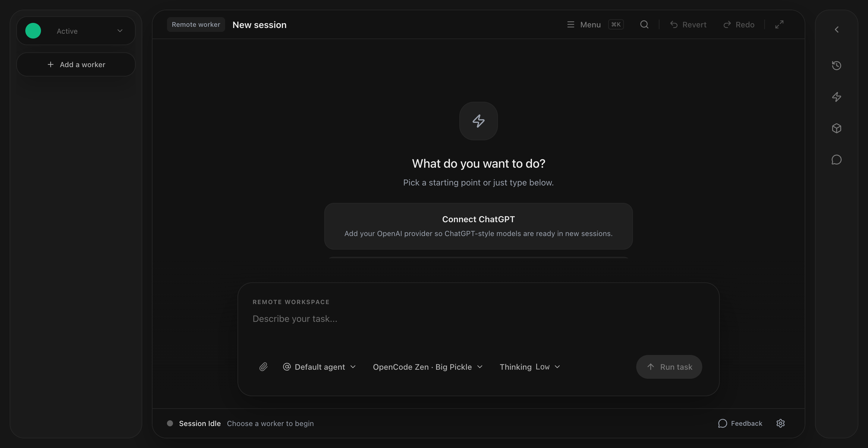Expand the Active worker dropdown
Screen dimensions: 868x448
click(120, 31)
